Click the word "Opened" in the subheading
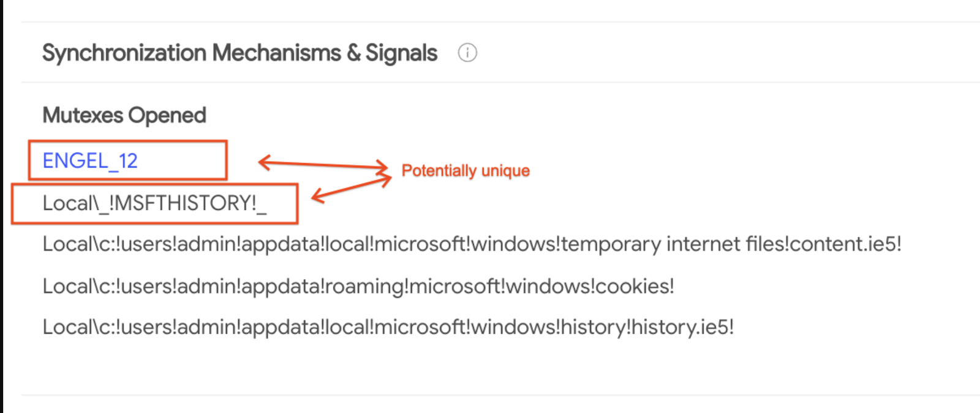This screenshot has height=413, width=980. coord(167,115)
